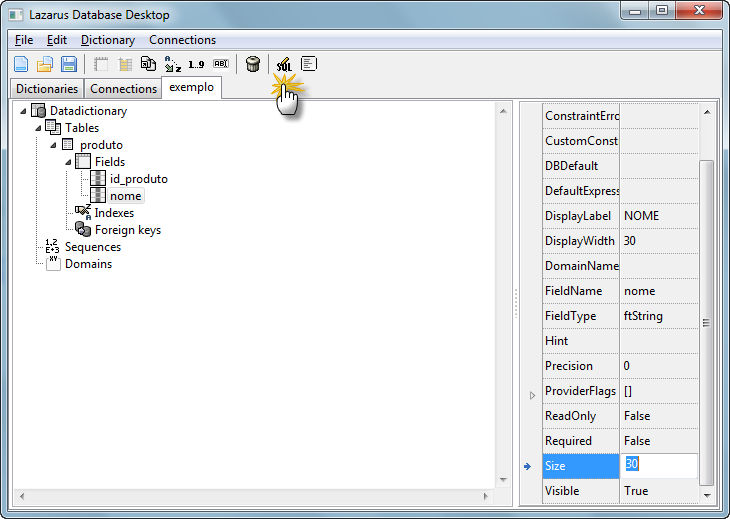Click the New field toolbar icon

point(125,64)
